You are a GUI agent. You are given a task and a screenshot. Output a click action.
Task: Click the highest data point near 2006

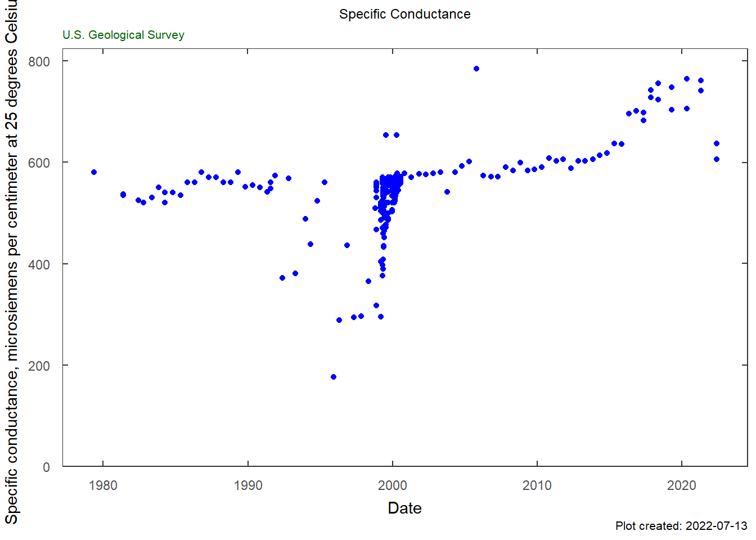[476, 69]
